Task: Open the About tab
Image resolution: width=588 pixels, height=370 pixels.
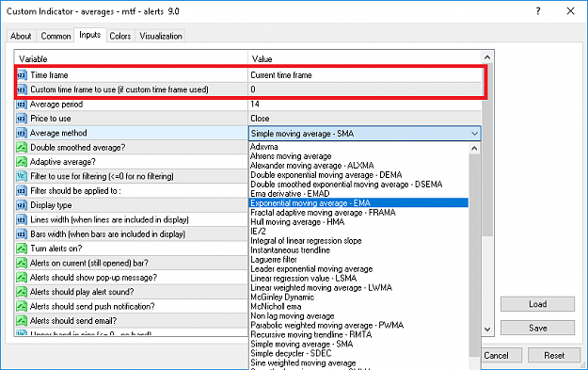Action: (x=21, y=36)
